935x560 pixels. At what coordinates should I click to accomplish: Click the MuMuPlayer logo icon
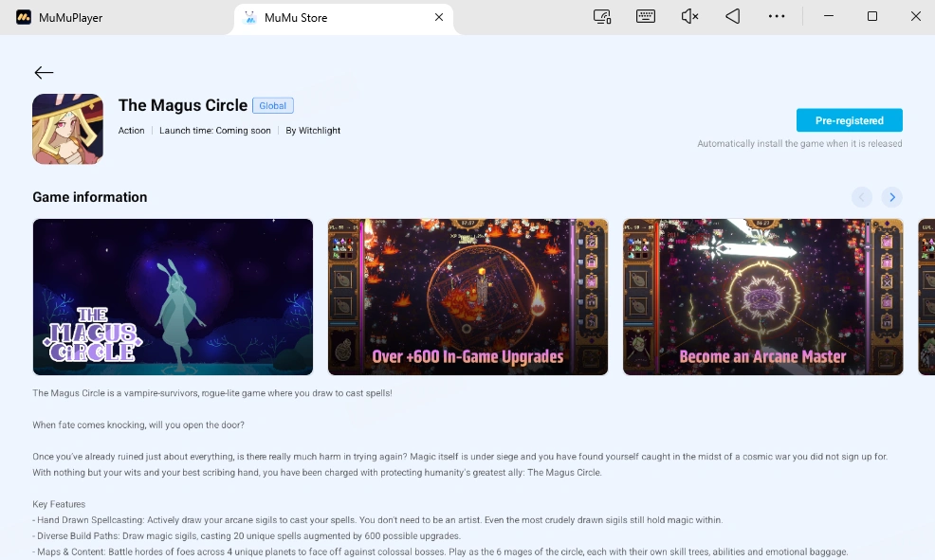pyautogui.click(x=24, y=17)
